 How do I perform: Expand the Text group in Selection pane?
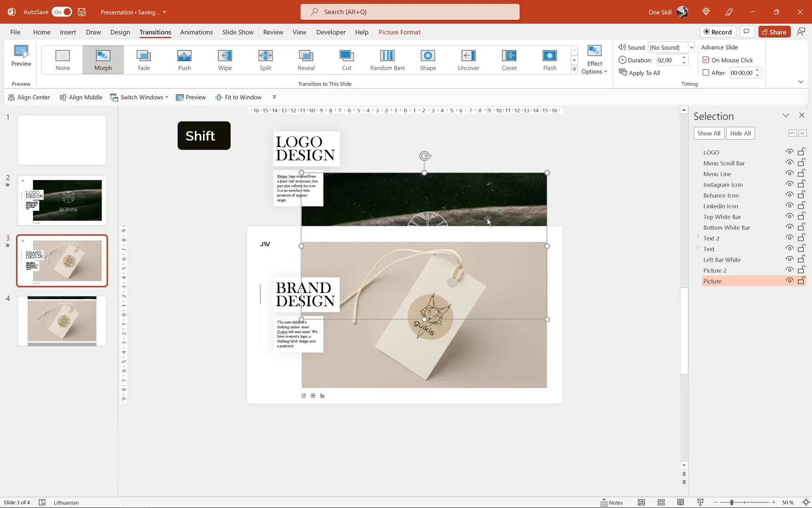pyautogui.click(x=698, y=248)
